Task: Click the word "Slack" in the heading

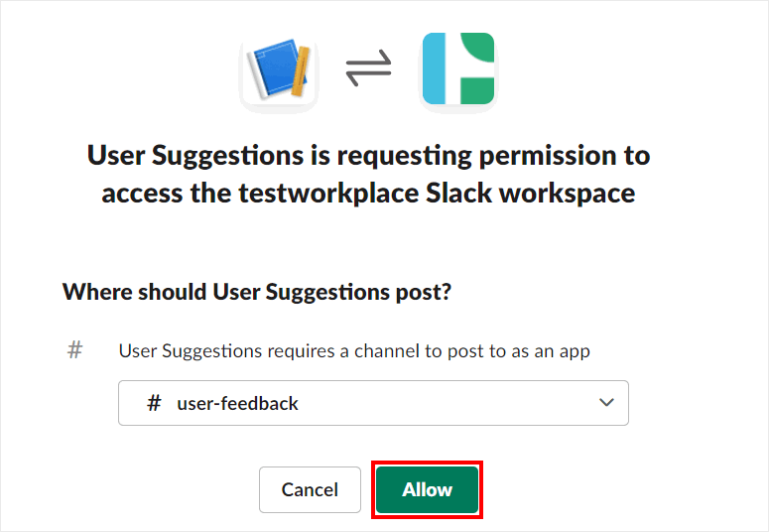Action: 459,193
